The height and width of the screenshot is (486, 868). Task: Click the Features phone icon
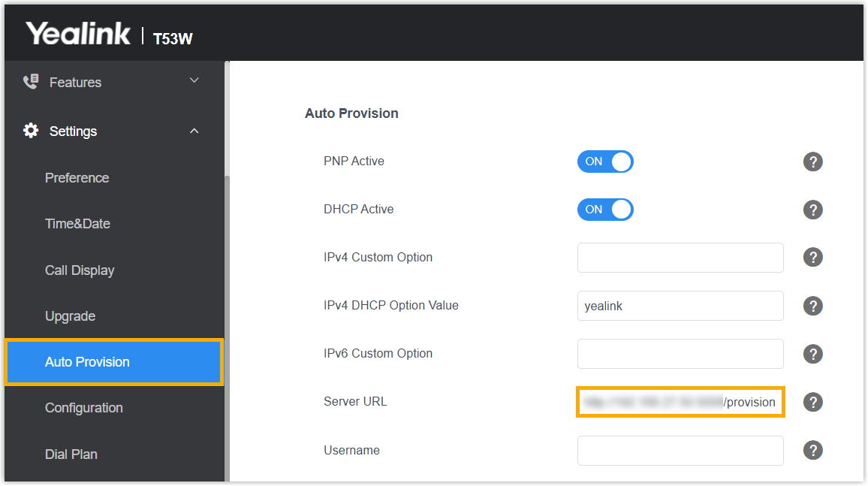(x=31, y=82)
